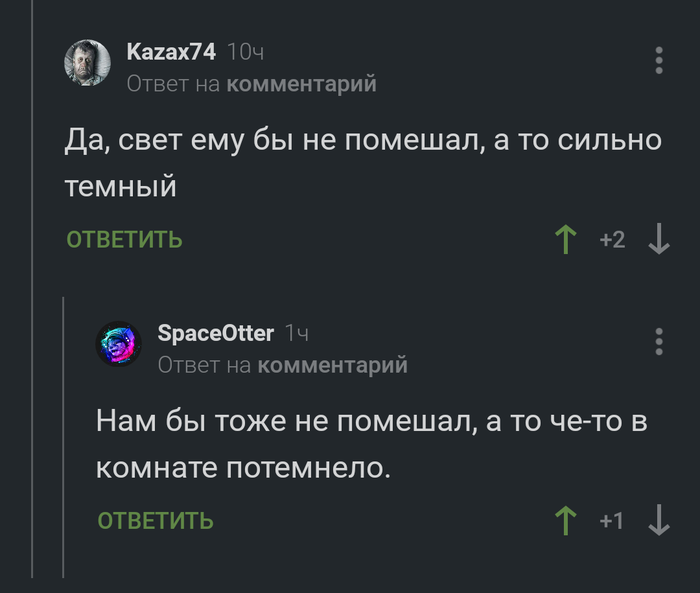Viewport: 700px width, 593px height.
Task: Upvote Kazax74's comment with the green arrow
Action: point(566,240)
